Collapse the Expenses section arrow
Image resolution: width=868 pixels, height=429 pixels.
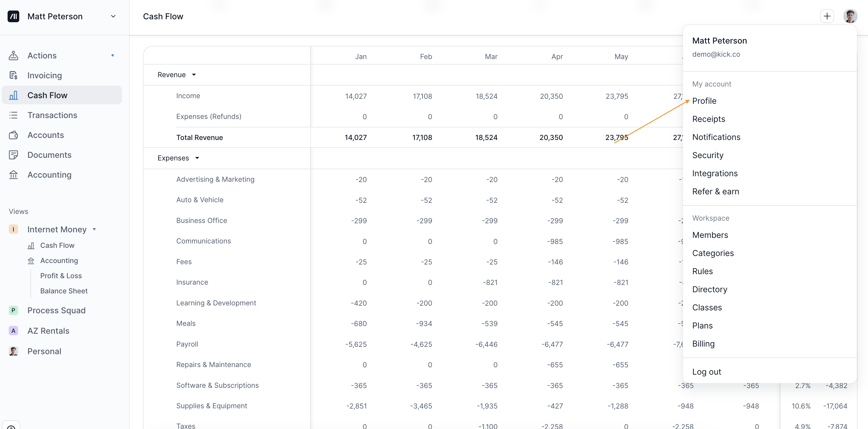click(x=197, y=158)
